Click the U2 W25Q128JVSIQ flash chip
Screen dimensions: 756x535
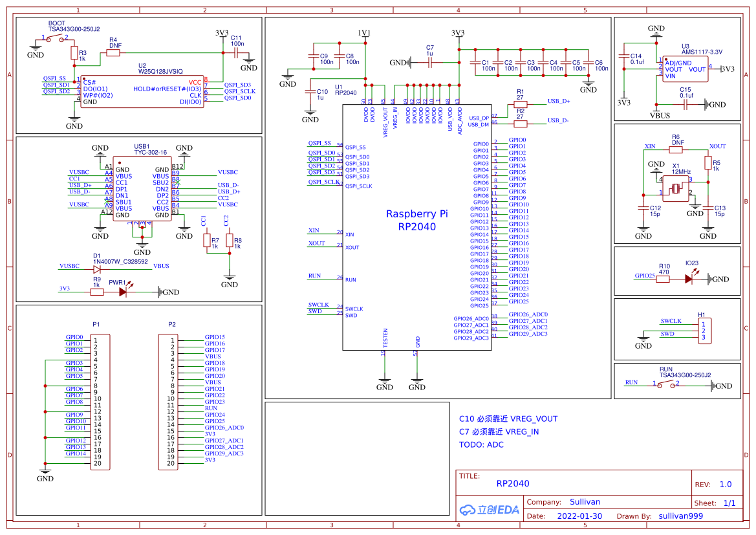click(142, 92)
